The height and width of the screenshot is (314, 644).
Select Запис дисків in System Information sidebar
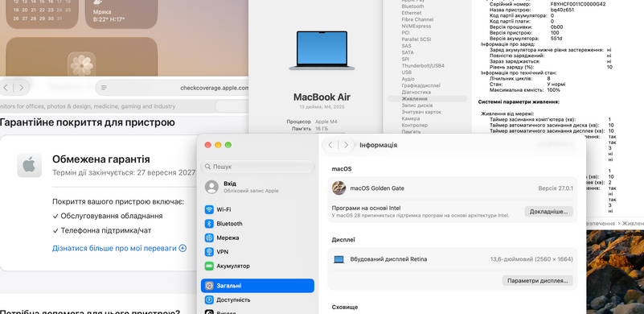pyautogui.click(x=417, y=105)
